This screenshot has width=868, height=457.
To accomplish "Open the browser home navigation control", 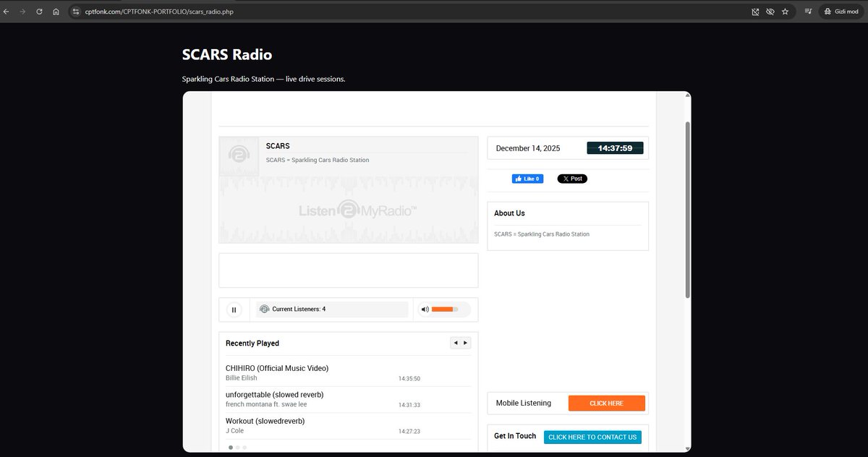I will 56,12.
